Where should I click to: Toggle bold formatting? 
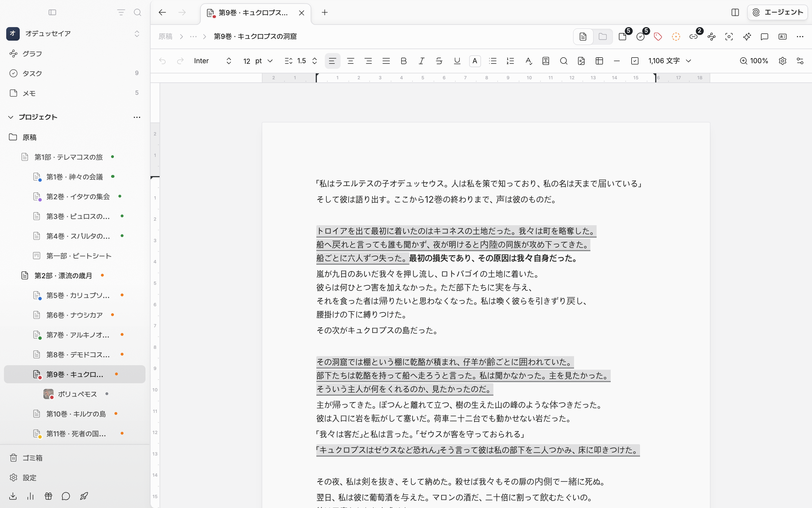pyautogui.click(x=404, y=61)
